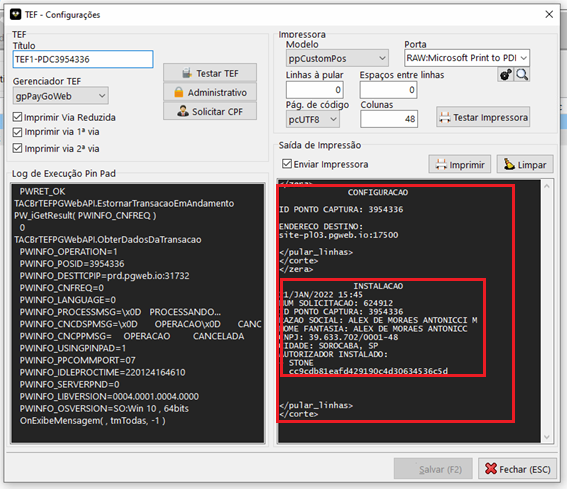This screenshot has width=570, height=489.
Task: Click the magnifier search printer icon
Action: click(x=522, y=75)
